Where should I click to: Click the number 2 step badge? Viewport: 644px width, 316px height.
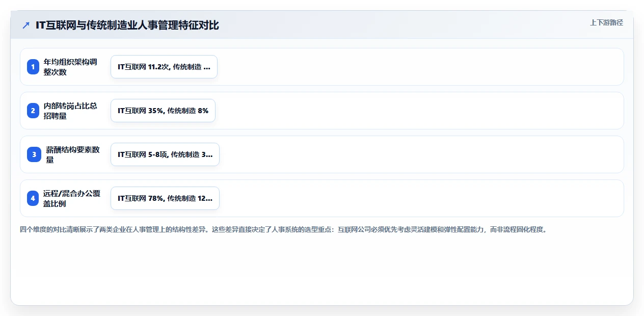tap(33, 111)
